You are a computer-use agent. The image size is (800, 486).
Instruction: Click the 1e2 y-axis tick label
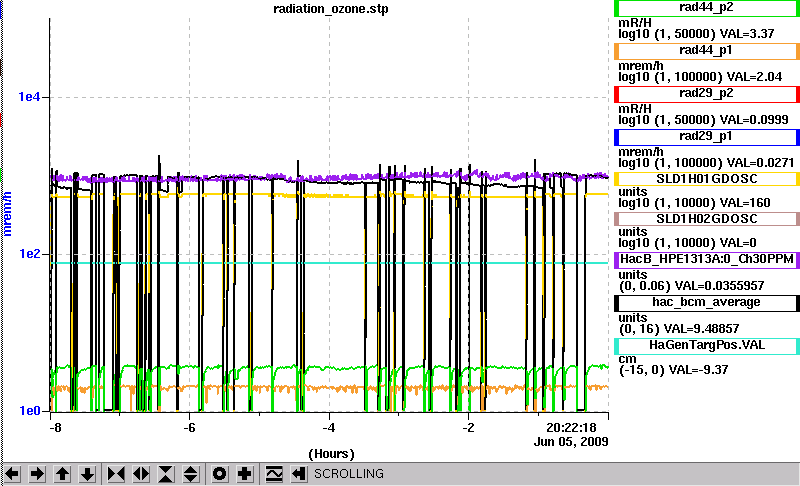coord(29,253)
